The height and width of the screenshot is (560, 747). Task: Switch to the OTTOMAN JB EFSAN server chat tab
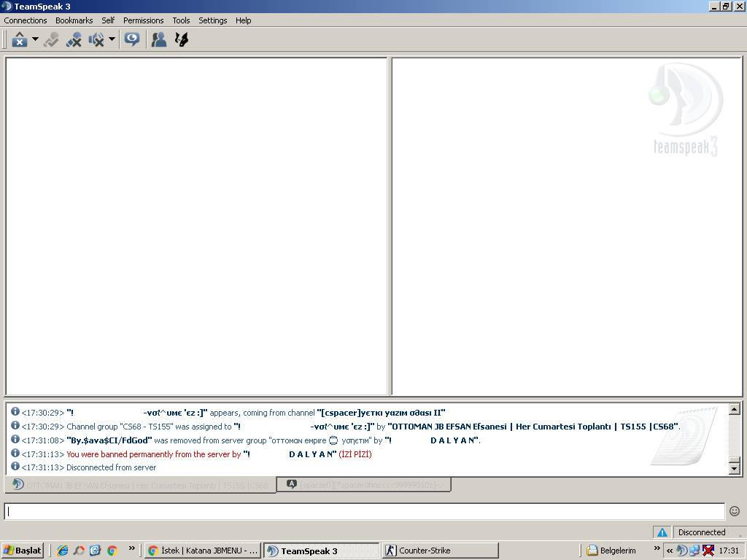141,485
